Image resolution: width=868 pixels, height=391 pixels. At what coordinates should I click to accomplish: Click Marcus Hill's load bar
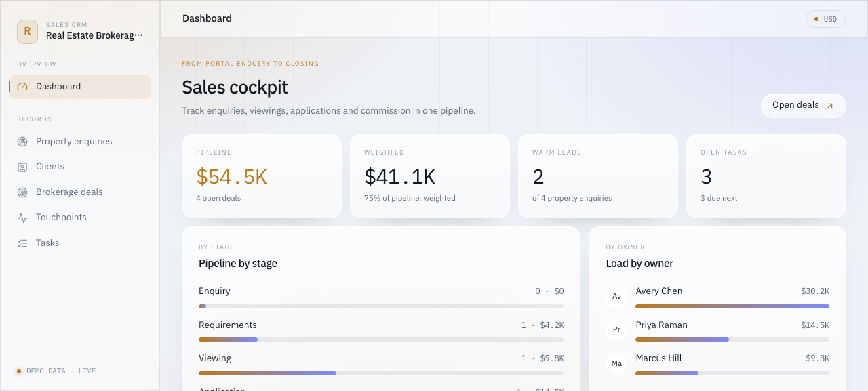(x=732, y=373)
